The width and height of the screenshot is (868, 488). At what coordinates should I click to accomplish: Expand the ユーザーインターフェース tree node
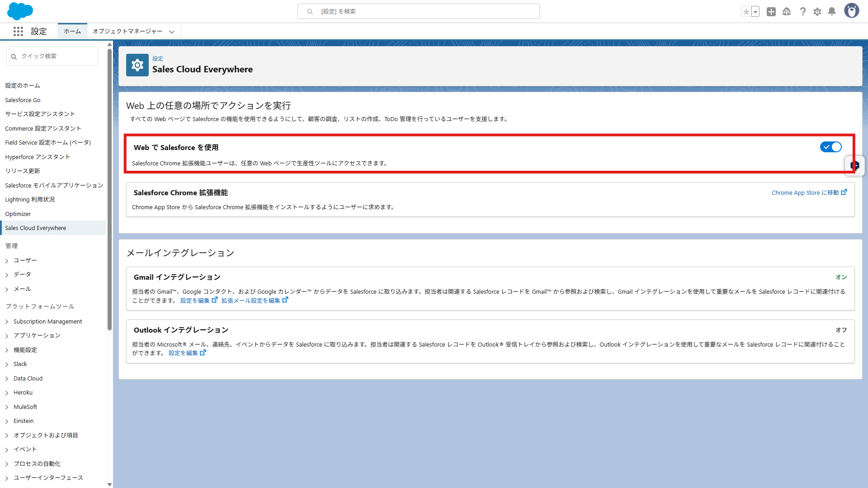pos(7,478)
